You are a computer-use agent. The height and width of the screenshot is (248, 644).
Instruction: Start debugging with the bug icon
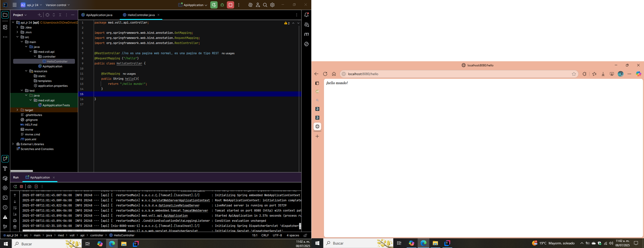pos(222,5)
